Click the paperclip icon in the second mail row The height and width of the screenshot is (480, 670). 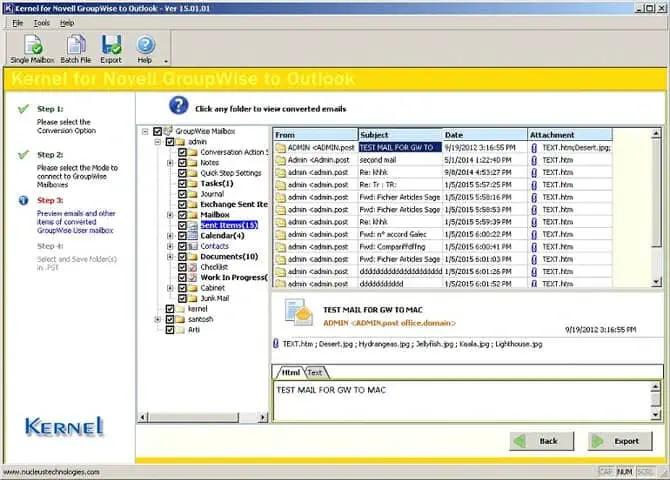(534, 160)
